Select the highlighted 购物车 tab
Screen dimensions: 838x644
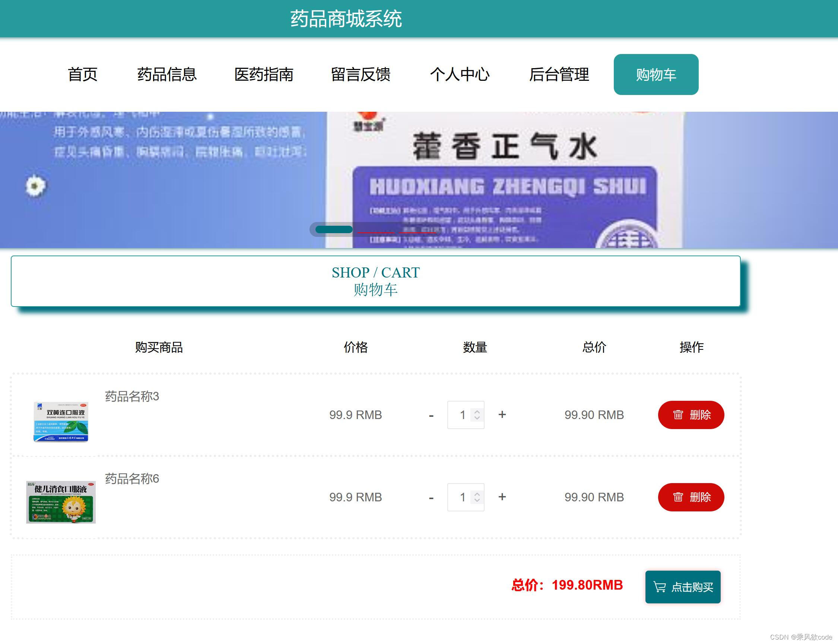[x=656, y=75]
